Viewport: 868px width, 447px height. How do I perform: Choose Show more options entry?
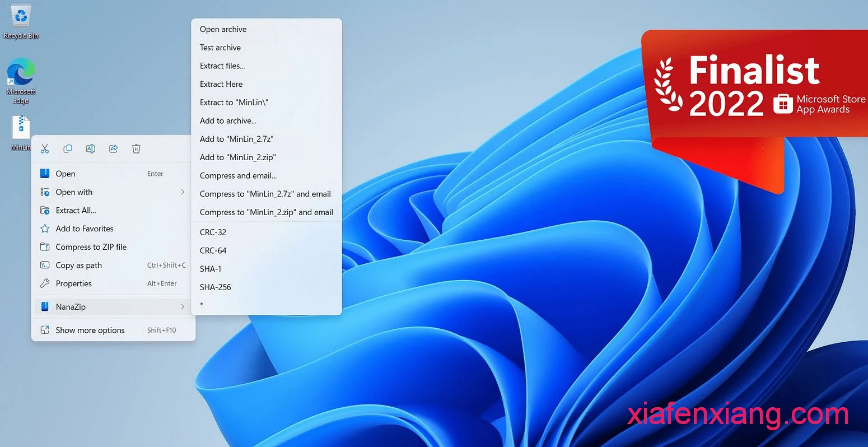tap(90, 330)
